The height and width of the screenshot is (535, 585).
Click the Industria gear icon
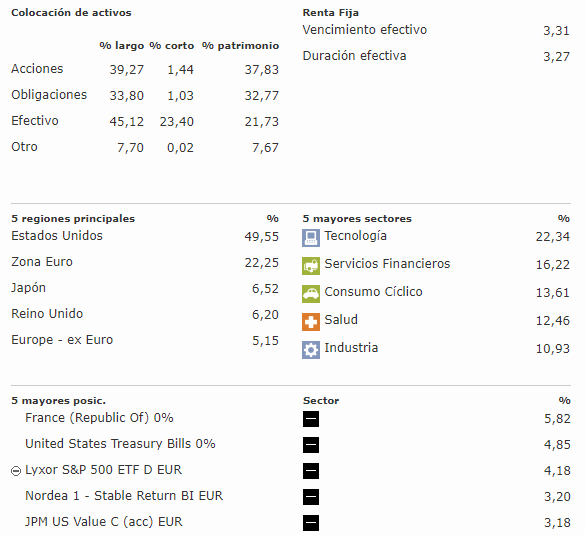(x=311, y=350)
